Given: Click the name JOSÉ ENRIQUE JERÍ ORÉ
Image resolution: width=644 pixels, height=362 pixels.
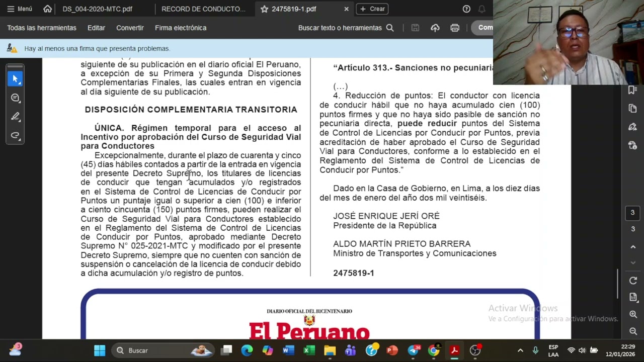Looking at the screenshot, I should (x=386, y=216).
